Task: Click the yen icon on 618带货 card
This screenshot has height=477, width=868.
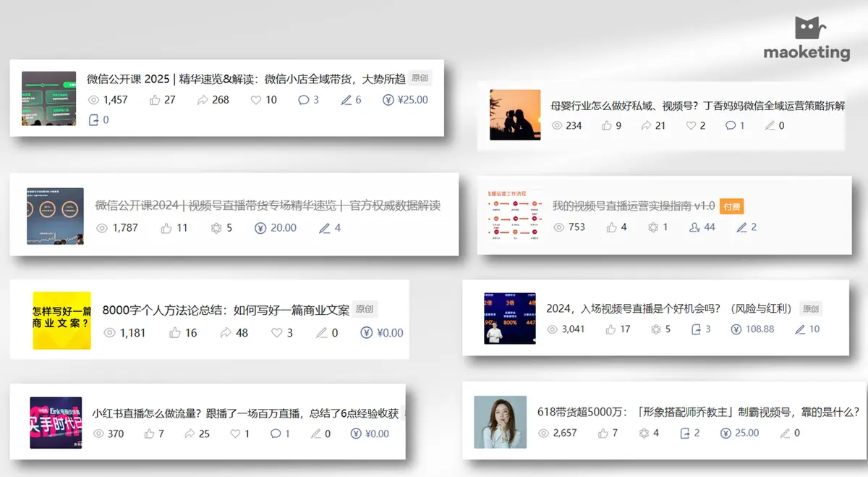Action: pyautogui.click(x=726, y=433)
